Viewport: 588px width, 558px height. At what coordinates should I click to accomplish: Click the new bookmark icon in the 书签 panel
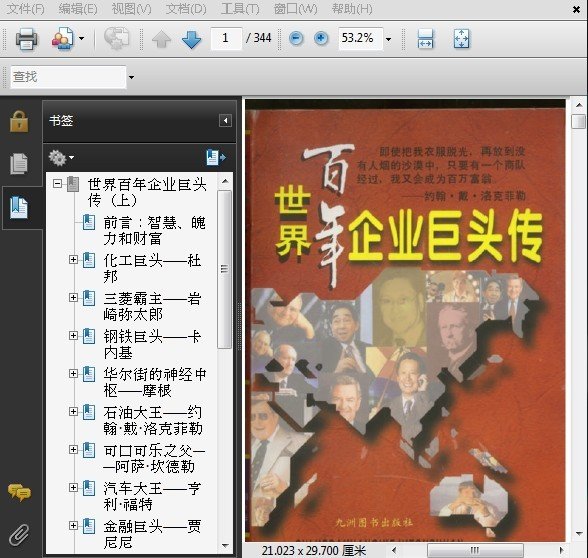[x=216, y=158]
